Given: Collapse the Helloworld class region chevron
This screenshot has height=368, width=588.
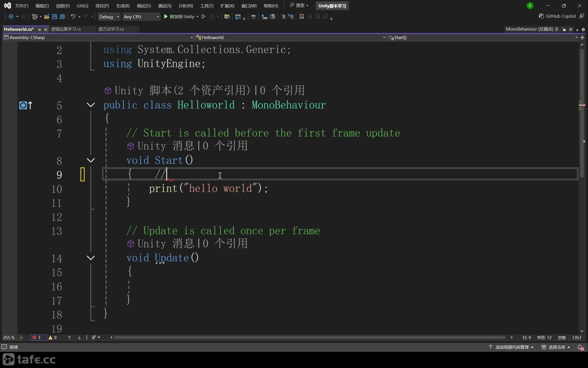Looking at the screenshot, I should (91, 105).
